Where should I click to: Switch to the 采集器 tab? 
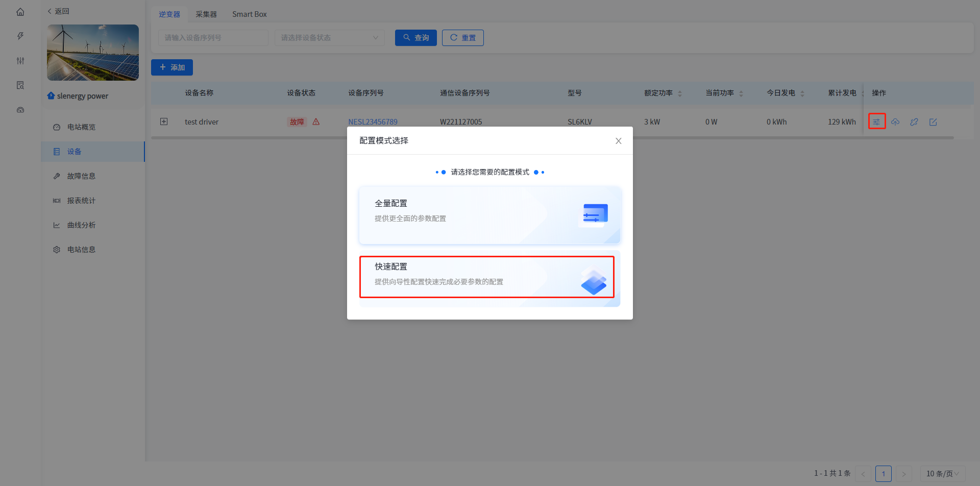(x=206, y=14)
